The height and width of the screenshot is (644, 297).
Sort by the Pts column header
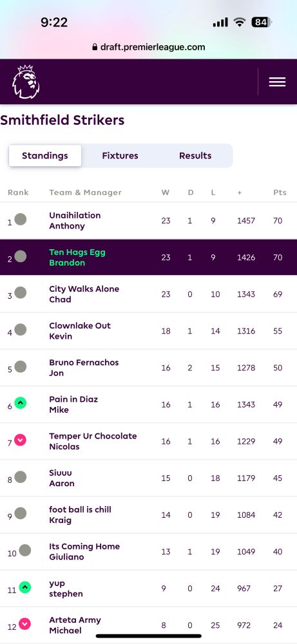point(280,192)
